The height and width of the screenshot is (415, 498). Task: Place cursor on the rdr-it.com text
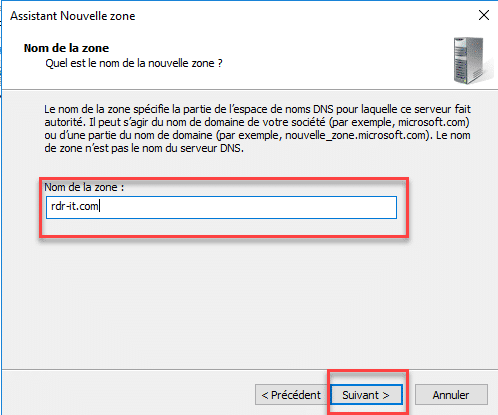(75, 207)
